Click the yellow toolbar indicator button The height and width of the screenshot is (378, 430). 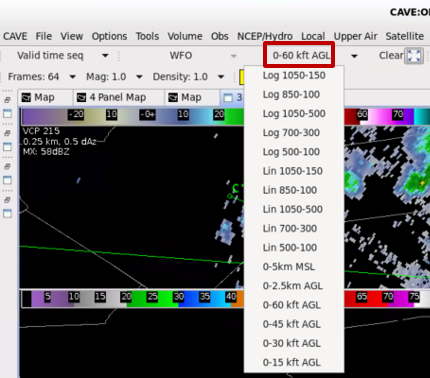pyautogui.click(x=242, y=77)
